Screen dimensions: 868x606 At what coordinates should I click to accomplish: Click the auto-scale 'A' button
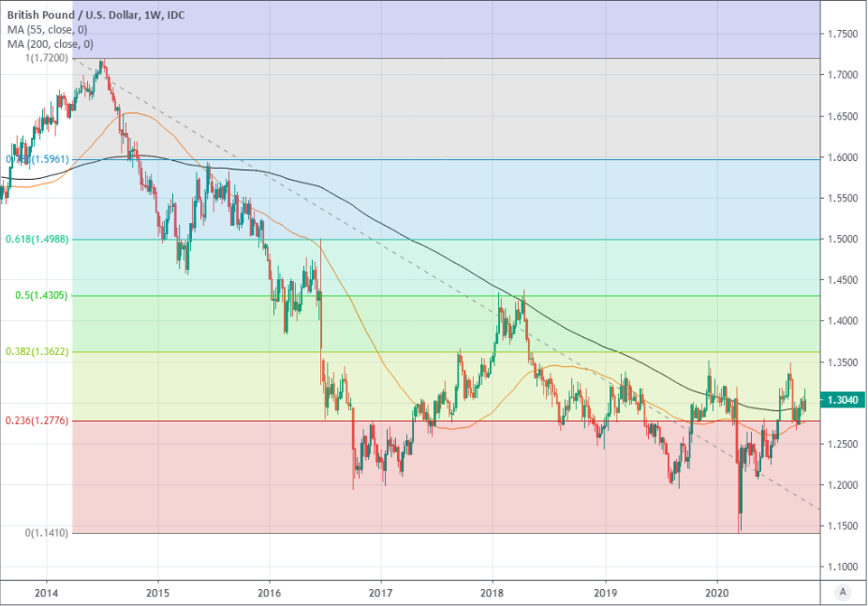[x=843, y=591]
